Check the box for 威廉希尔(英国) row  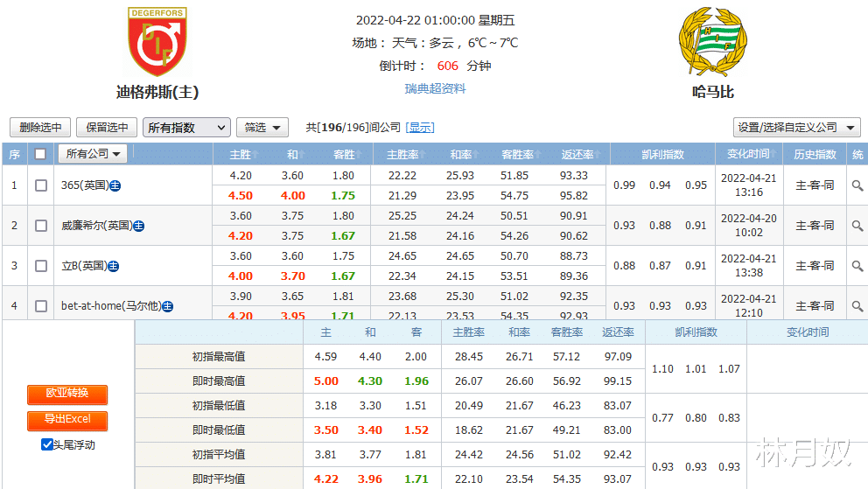coord(41,226)
